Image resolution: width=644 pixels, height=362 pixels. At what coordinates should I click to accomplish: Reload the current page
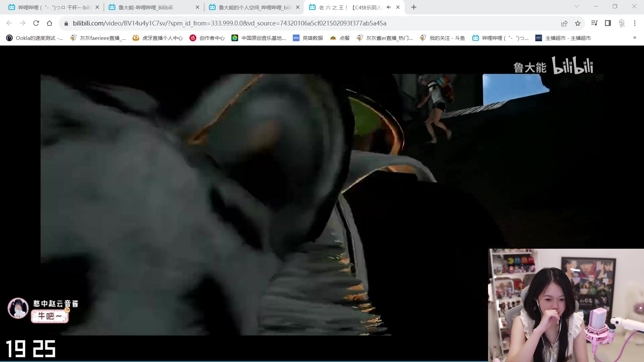point(36,23)
